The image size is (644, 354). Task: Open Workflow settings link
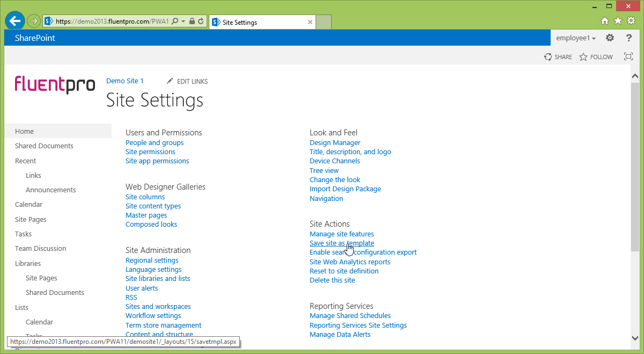point(153,315)
